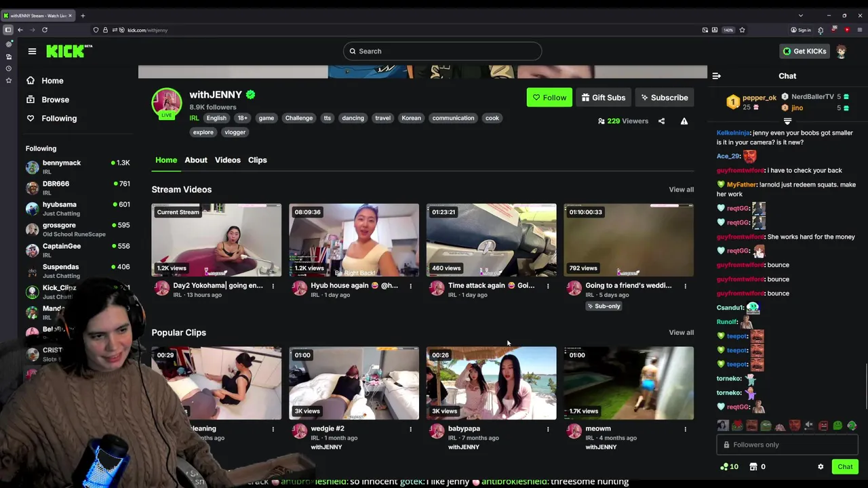The height and width of the screenshot is (488, 868).
Task: Open grossgore channel in Following list
Action: (x=77, y=229)
